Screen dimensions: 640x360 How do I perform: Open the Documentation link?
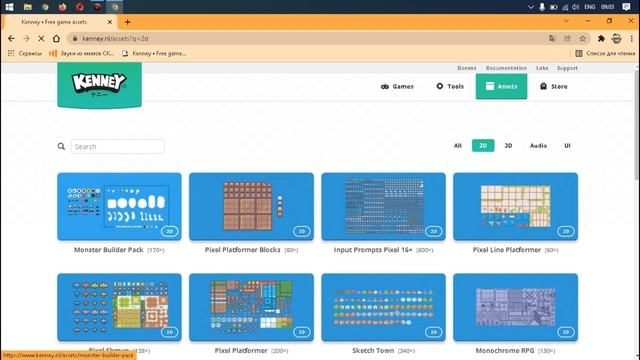click(x=506, y=68)
